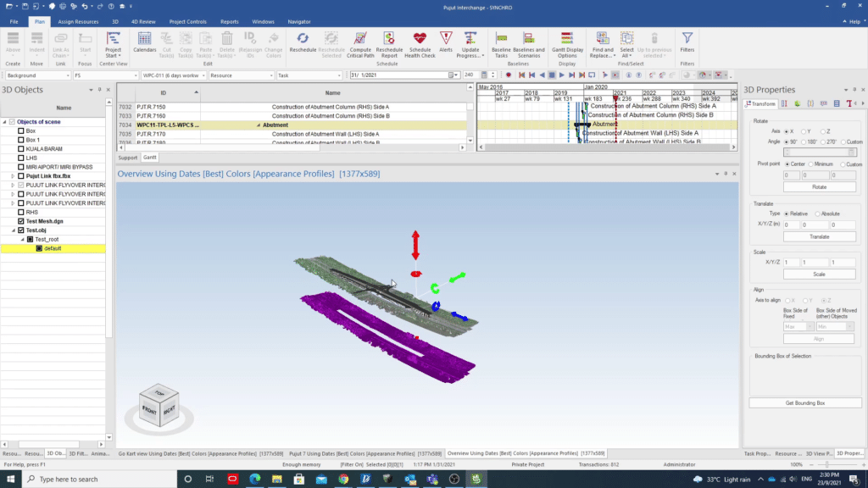Run Schedule Health Check
868x488 pixels.
[420, 44]
